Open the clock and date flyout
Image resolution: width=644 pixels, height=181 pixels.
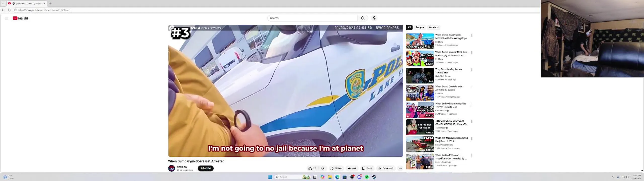click(637, 177)
